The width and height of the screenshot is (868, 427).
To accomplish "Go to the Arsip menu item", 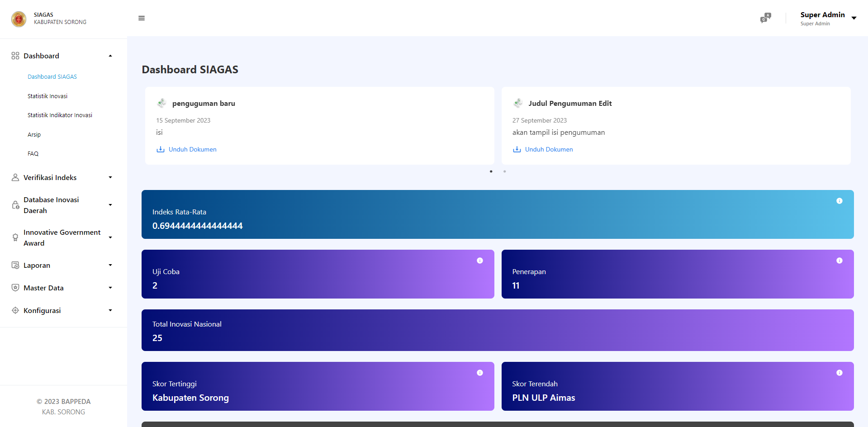I will pyautogui.click(x=34, y=135).
